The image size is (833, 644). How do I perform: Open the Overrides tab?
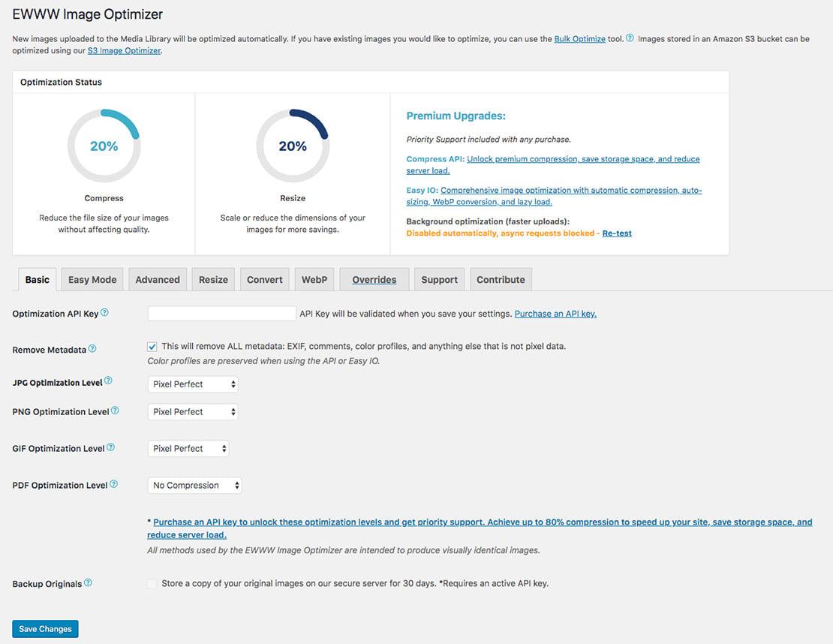[x=374, y=279]
